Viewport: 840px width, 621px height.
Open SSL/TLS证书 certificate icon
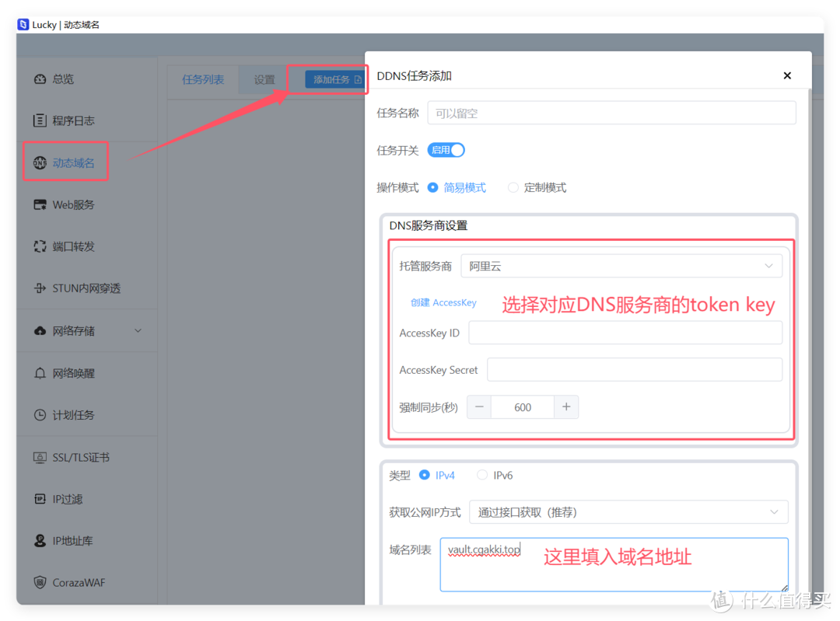tap(40, 457)
